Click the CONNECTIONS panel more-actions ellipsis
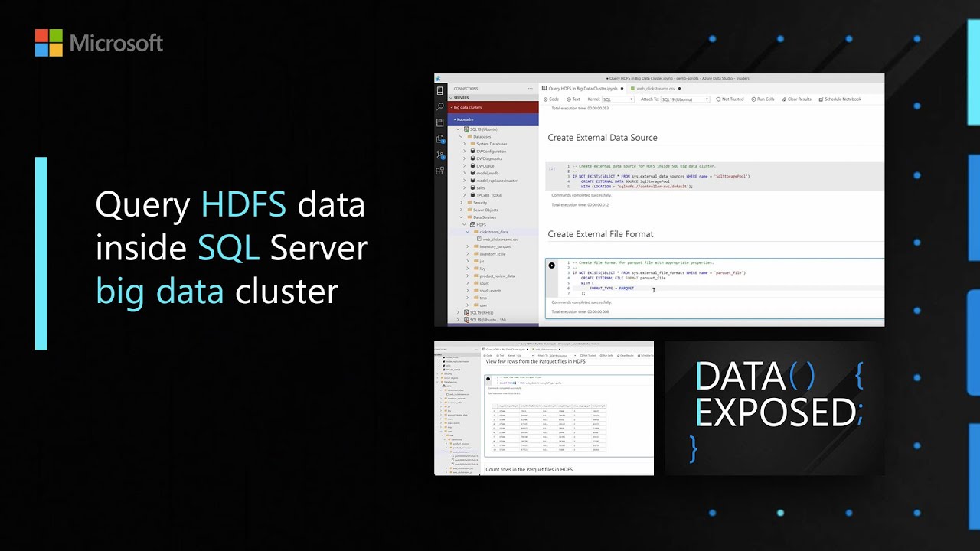This screenshot has height=551, width=980. 530,89
